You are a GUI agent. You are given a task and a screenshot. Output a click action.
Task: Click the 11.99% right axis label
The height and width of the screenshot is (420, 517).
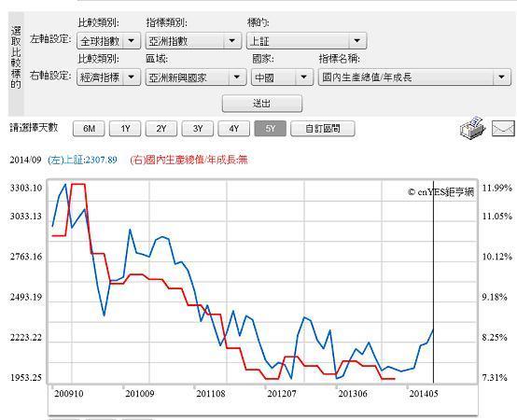coord(497,188)
